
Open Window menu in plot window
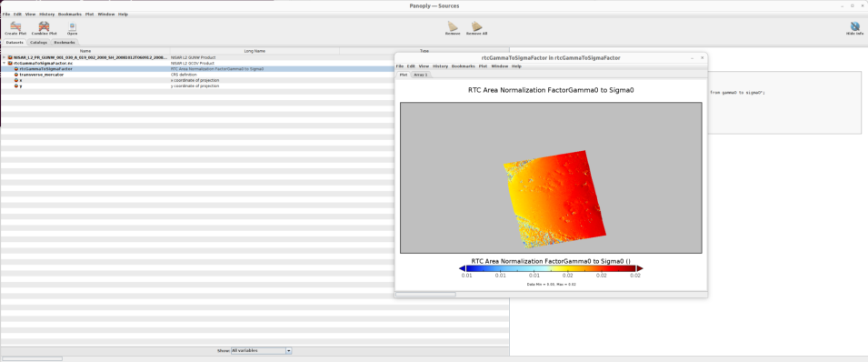tap(500, 66)
